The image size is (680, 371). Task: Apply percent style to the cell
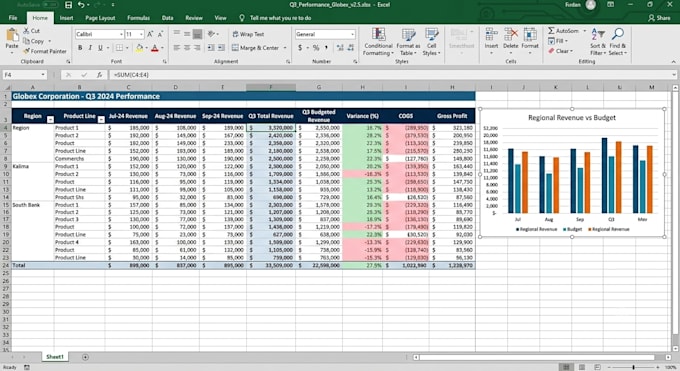pos(316,48)
